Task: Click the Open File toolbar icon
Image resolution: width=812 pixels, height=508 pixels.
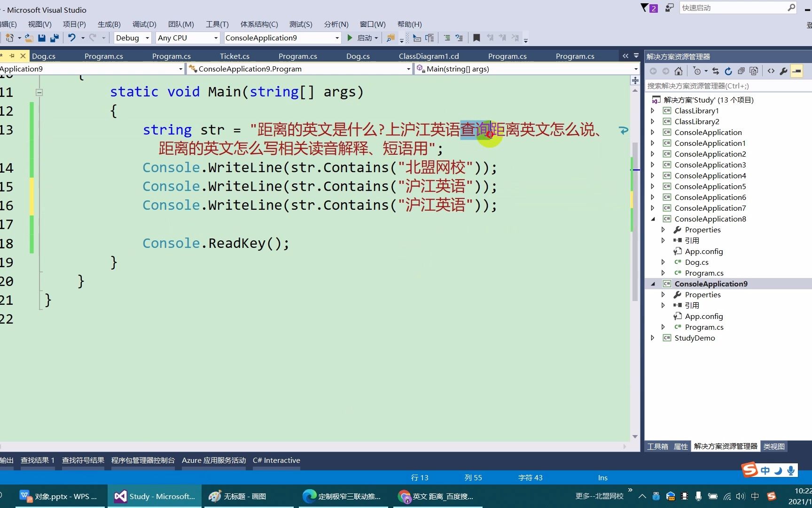Action: 29,38
